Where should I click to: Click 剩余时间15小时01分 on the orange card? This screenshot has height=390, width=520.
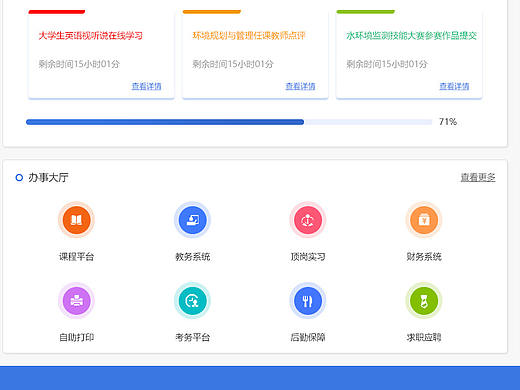pyautogui.click(x=233, y=64)
